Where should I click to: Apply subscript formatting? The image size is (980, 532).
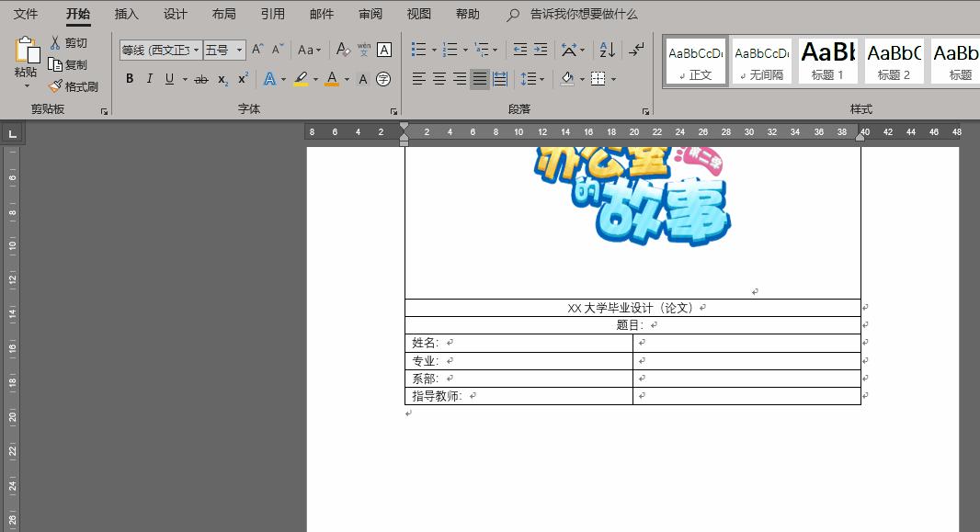click(x=222, y=79)
